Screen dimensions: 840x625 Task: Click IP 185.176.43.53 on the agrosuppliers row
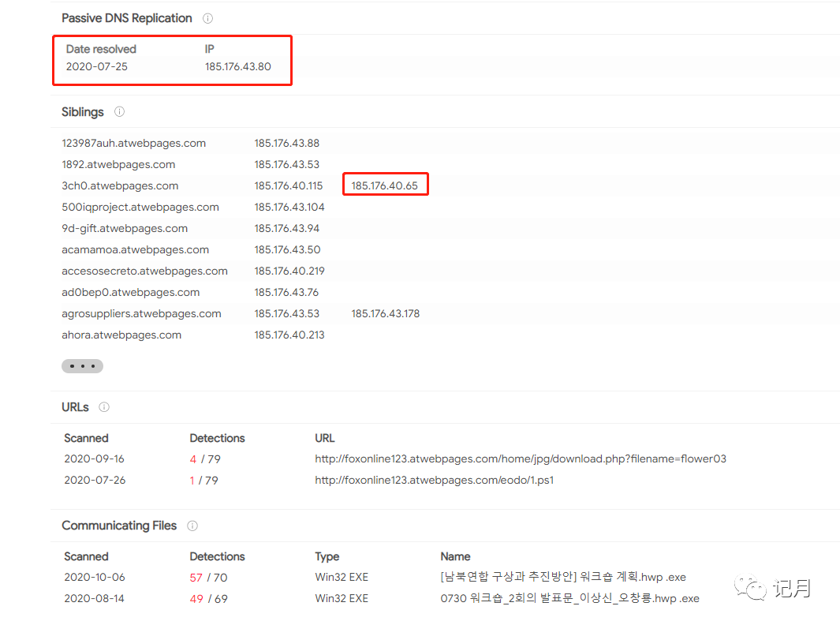pos(286,313)
